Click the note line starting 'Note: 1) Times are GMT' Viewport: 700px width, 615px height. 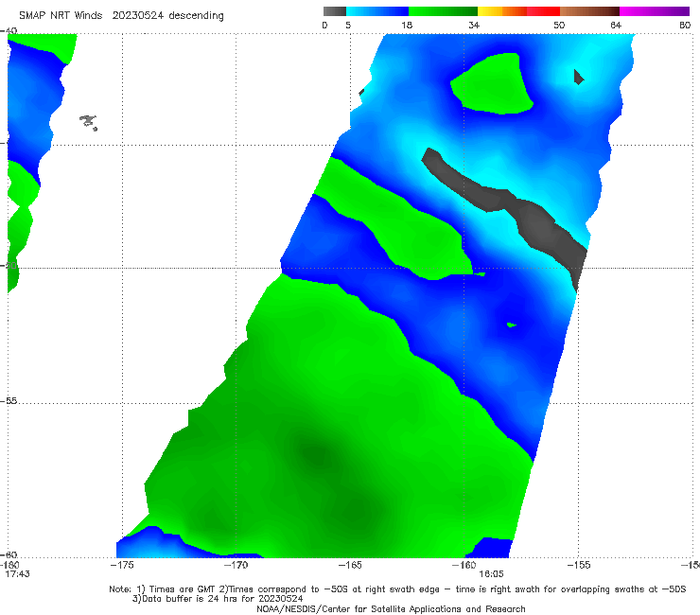coord(397,589)
